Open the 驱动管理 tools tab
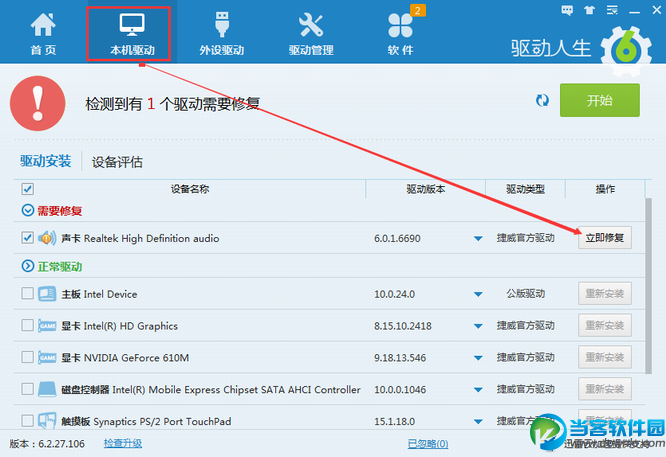The height and width of the screenshot is (457, 666). coord(311,33)
